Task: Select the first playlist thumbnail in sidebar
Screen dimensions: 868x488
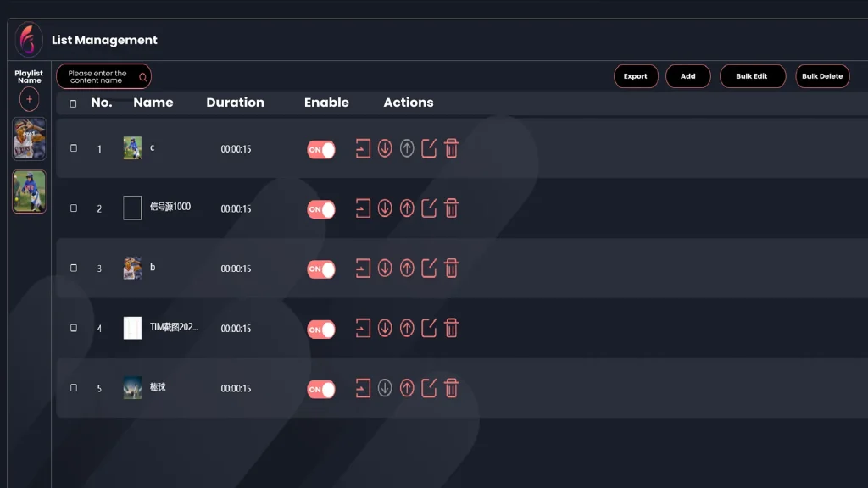Action: [x=30, y=139]
